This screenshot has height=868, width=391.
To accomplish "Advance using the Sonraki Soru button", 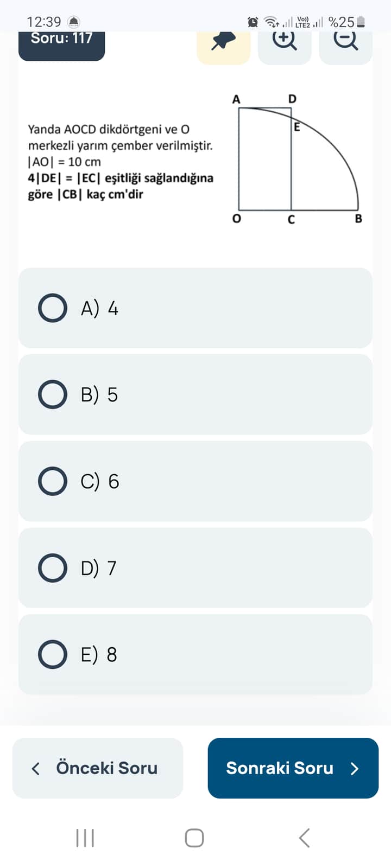I will point(293,768).
